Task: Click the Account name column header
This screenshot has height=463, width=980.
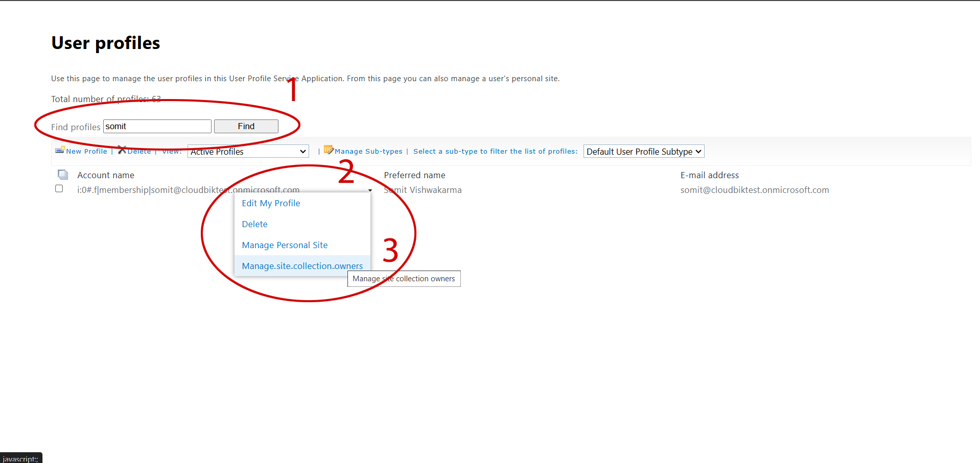Action: coord(106,175)
